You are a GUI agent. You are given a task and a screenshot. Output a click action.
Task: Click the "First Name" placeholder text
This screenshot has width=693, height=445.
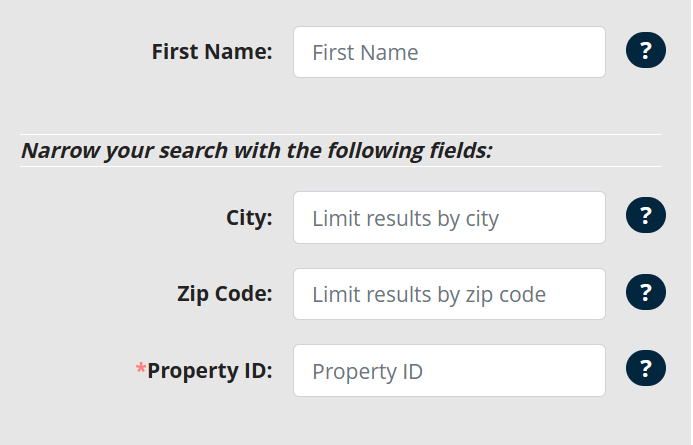[365, 52]
